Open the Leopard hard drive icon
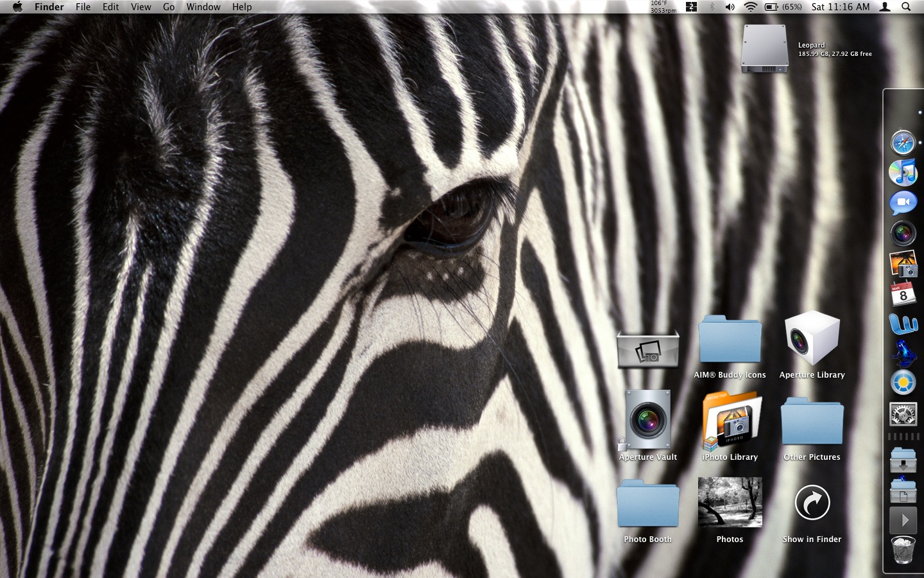 click(764, 49)
